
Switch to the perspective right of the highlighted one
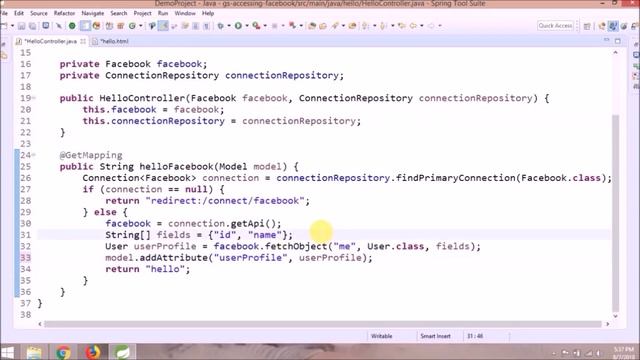coord(624,26)
